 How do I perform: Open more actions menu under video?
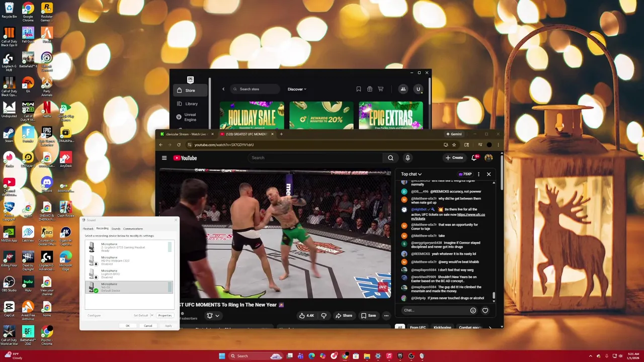pos(386,316)
